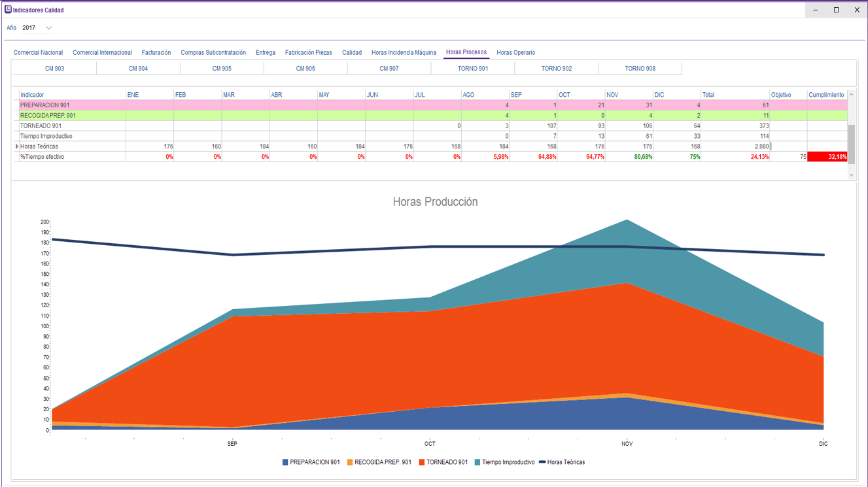This screenshot has height=487, width=868.
Task: Click the Indicadores Calidad app icon
Action: click(x=9, y=10)
